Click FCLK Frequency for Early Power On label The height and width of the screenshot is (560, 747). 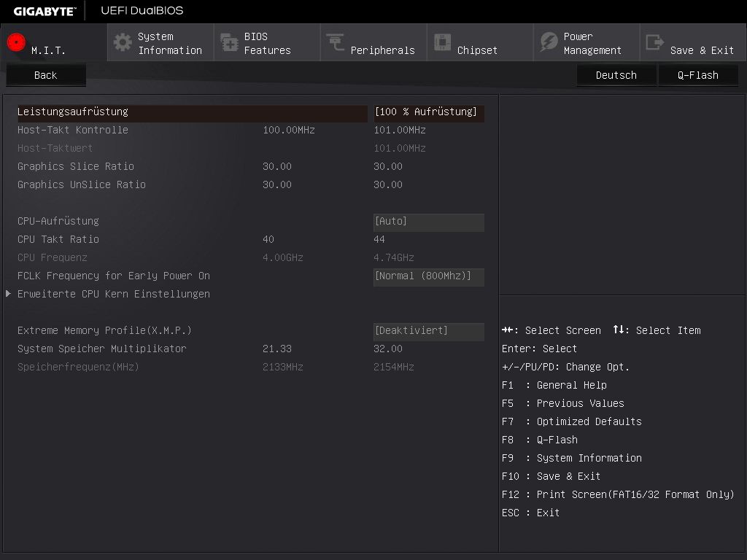click(x=113, y=276)
